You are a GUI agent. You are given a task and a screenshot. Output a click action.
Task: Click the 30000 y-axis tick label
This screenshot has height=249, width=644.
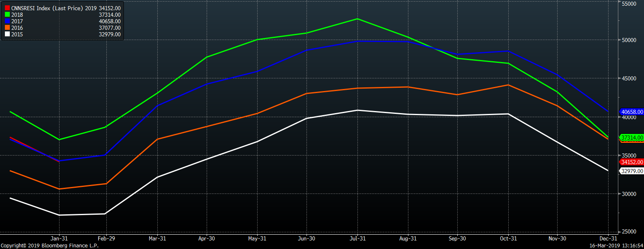tap(629, 194)
